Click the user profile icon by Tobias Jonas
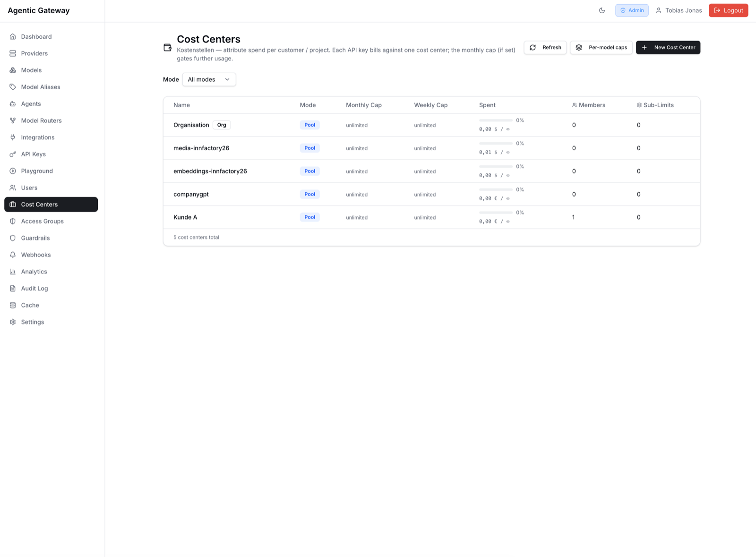This screenshot has height=557, width=756. pos(659,10)
